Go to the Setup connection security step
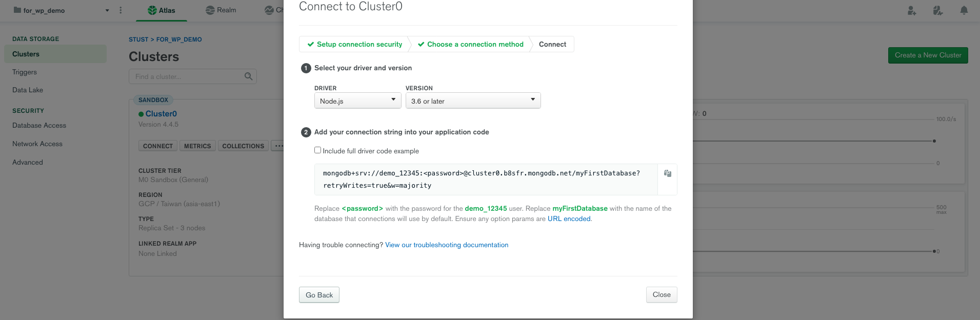This screenshot has height=320, width=980. point(354,45)
